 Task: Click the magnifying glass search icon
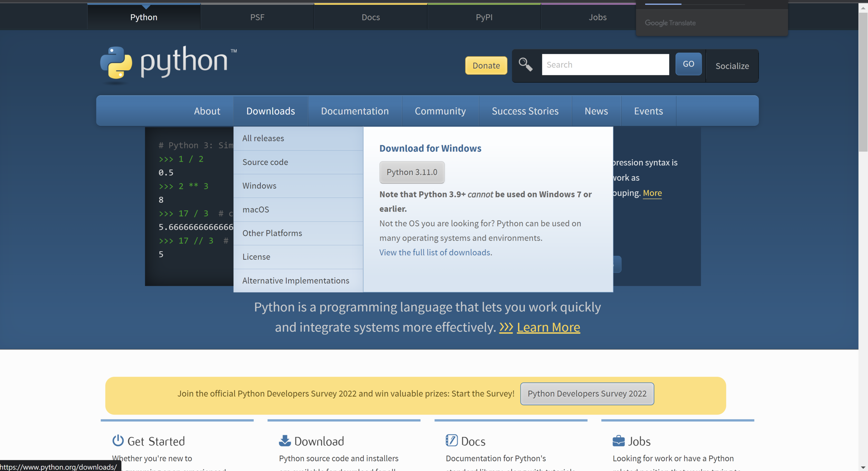tap(525, 65)
